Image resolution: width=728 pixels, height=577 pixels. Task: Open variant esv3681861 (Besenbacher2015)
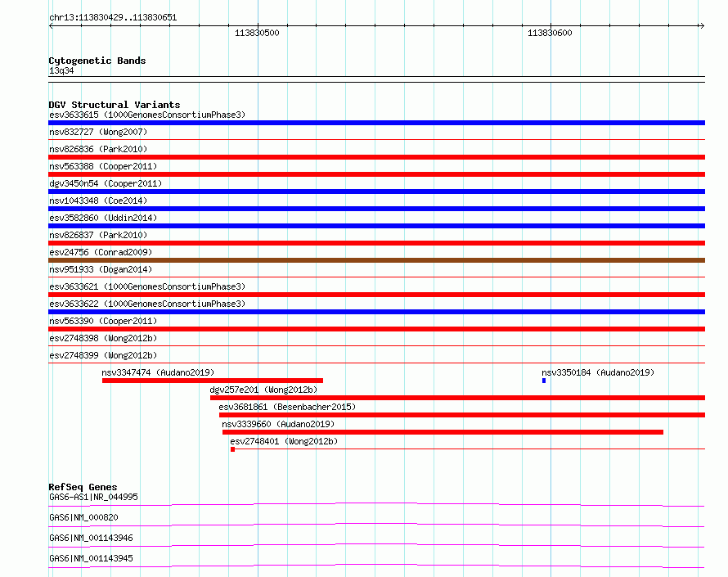tap(287, 407)
